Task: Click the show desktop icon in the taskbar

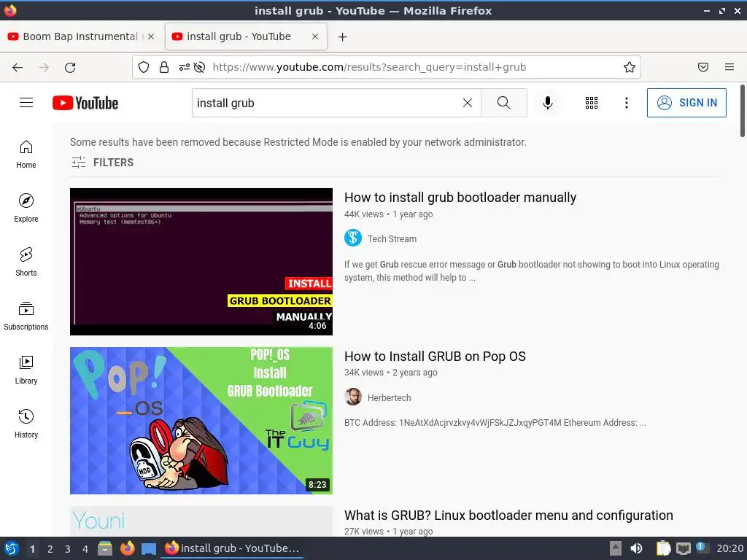Action: click(x=149, y=549)
